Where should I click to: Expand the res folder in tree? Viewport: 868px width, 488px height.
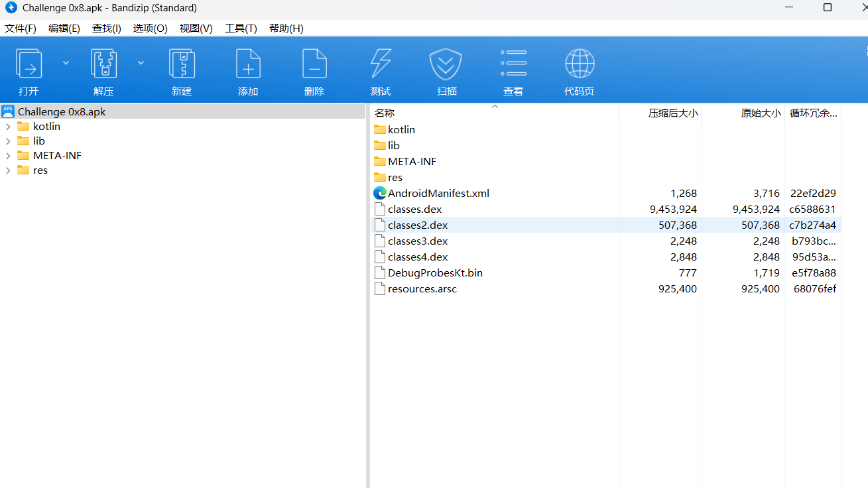[x=8, y=170]
